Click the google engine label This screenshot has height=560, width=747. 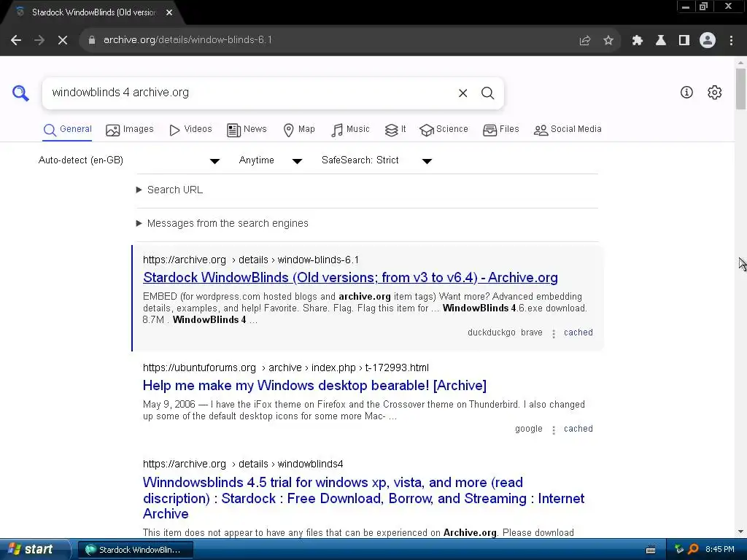coord(529,429)
